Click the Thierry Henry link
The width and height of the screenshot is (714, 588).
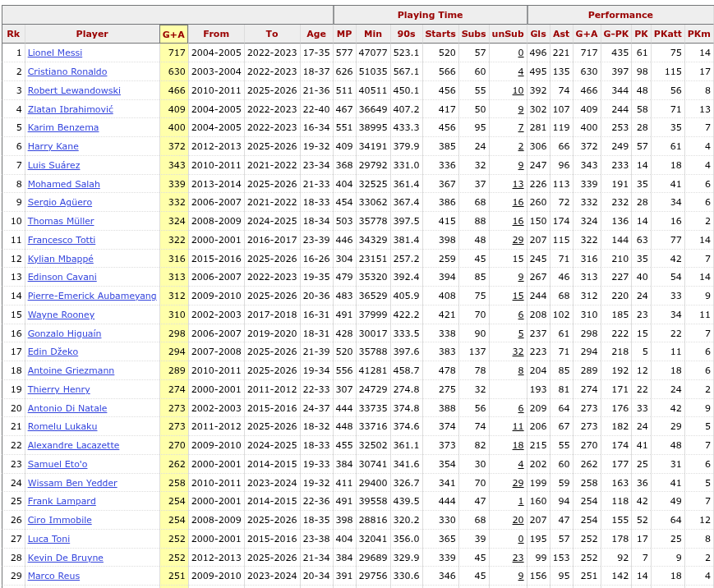(x=58, y=389)
